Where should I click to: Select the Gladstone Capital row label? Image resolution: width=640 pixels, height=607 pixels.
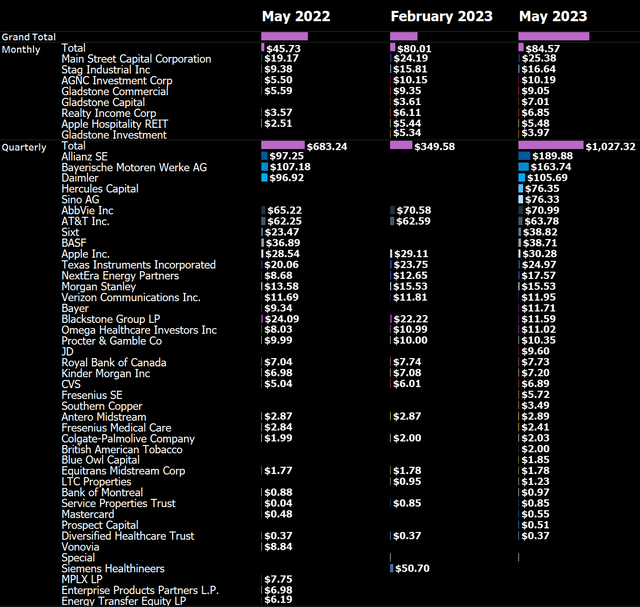pos(103,102)
